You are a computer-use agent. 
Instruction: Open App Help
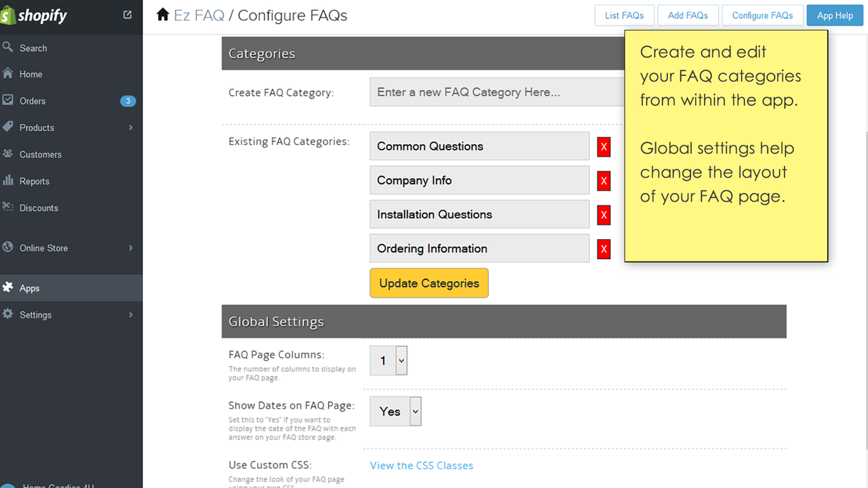pyautogui.click(x=835, y=15)
